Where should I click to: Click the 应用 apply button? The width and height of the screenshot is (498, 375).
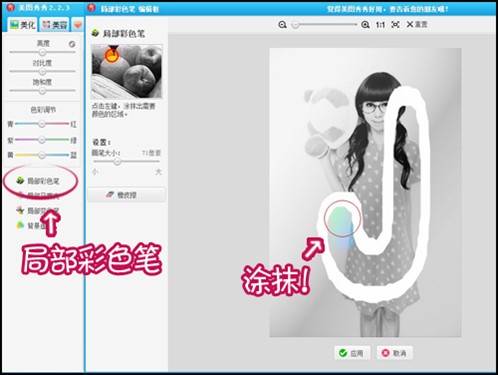tap(352, 353)
